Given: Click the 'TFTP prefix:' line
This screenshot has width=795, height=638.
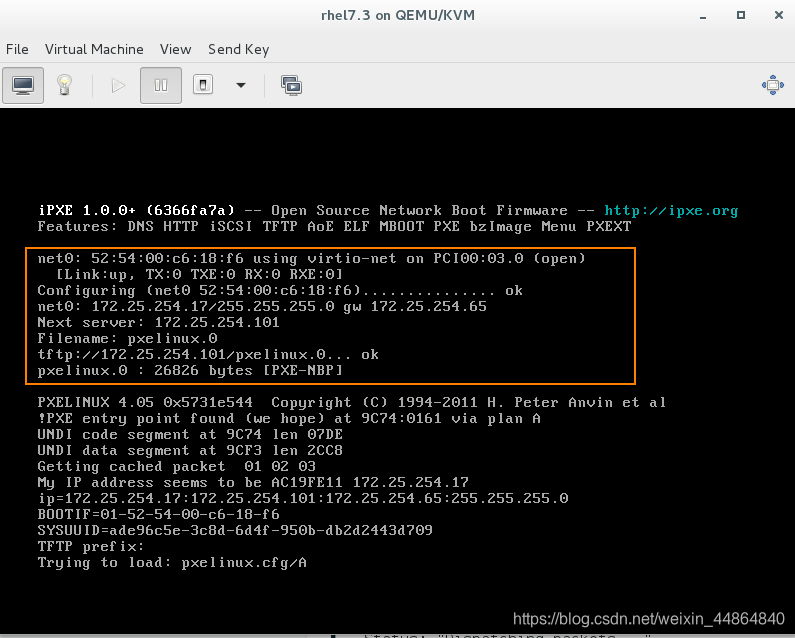Looking at the screenshot, I should 91,547.
